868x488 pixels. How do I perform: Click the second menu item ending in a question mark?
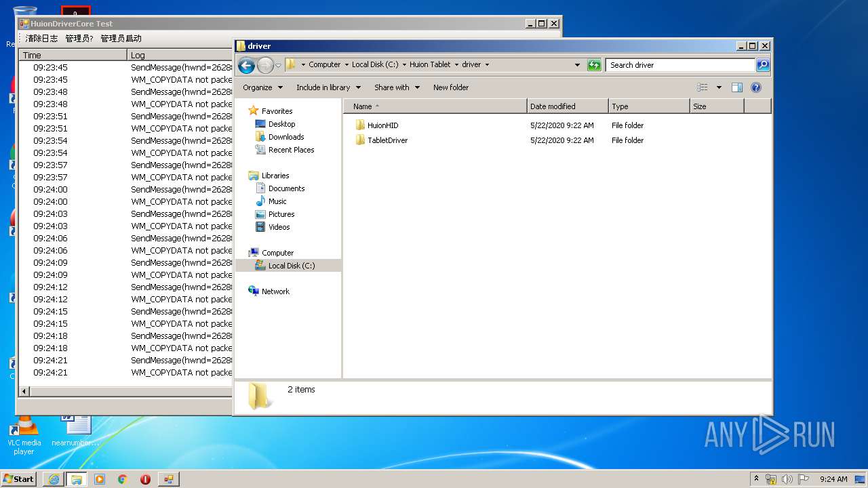pyautogui.click(x=79, y=39)
